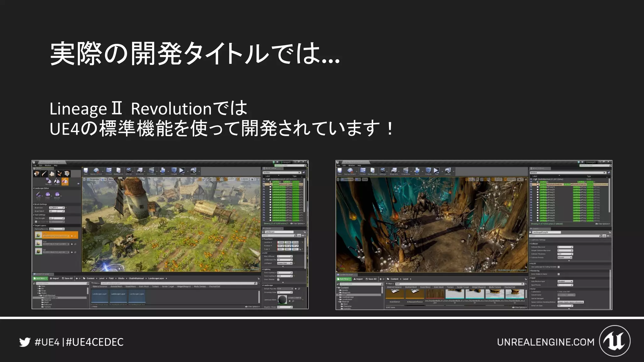Click View Options in right World Outliner
The width and height of the screenshot is (644, 362).
(x=602, y=224)
